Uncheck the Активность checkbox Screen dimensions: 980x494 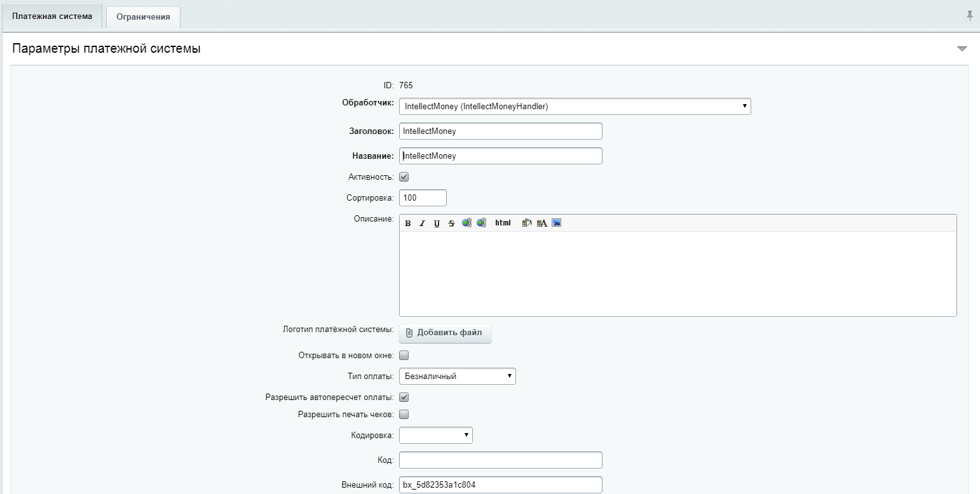404,177
